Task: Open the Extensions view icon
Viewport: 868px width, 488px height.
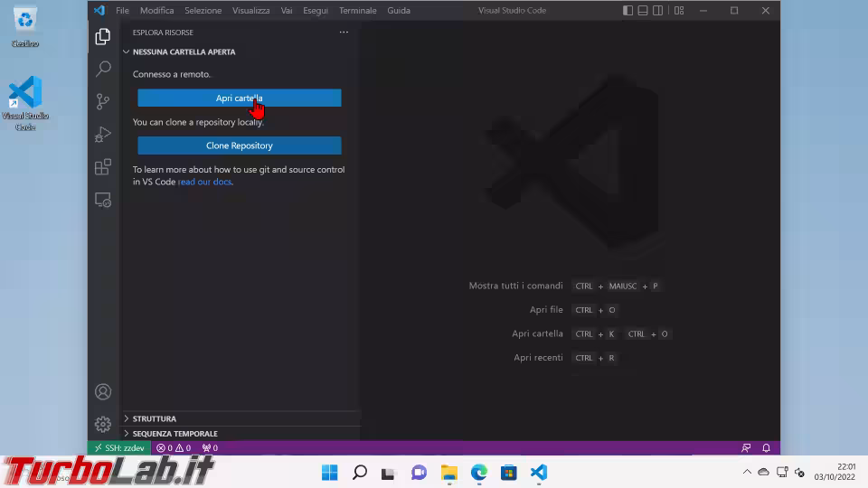Action: (x=103, y=167)
